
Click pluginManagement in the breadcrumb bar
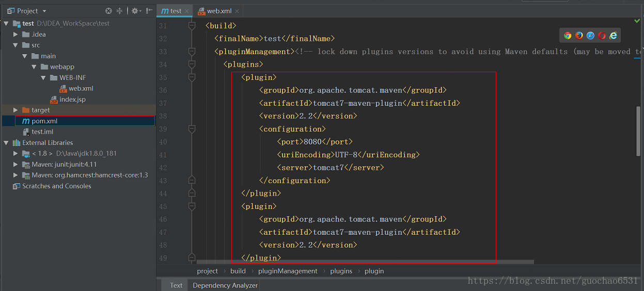pyautogui.click(x=288, y=271)
